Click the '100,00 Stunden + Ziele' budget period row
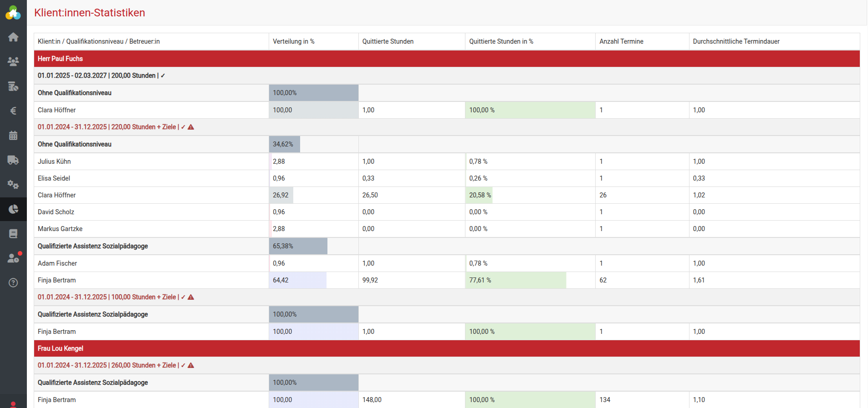 tap(109, 297)
